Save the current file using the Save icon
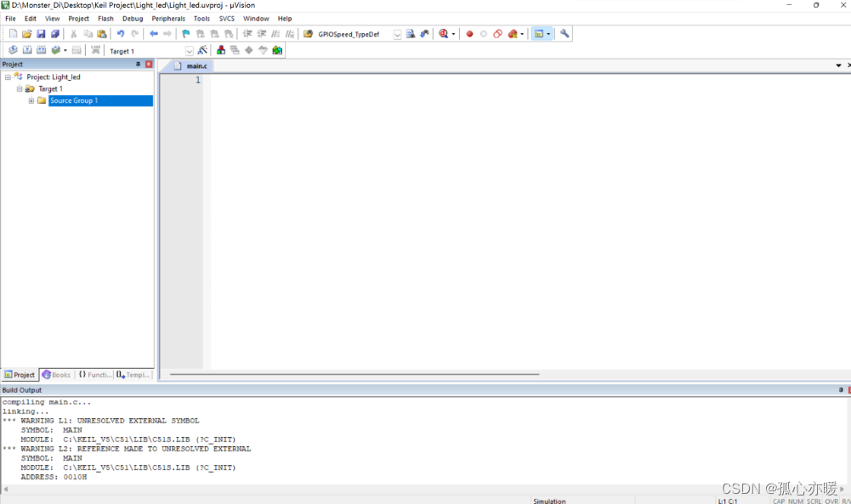The height and width of the screenshot is (504, 851). [41, 34]
